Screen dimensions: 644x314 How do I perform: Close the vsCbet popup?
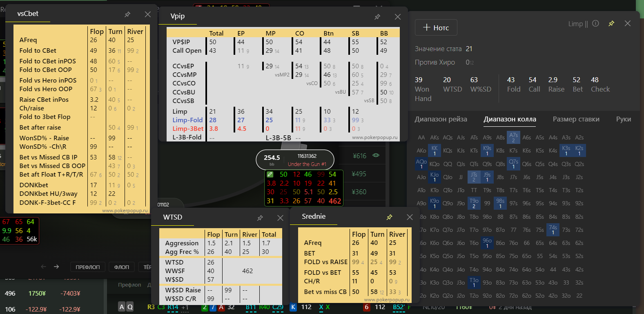pos(148,14)
